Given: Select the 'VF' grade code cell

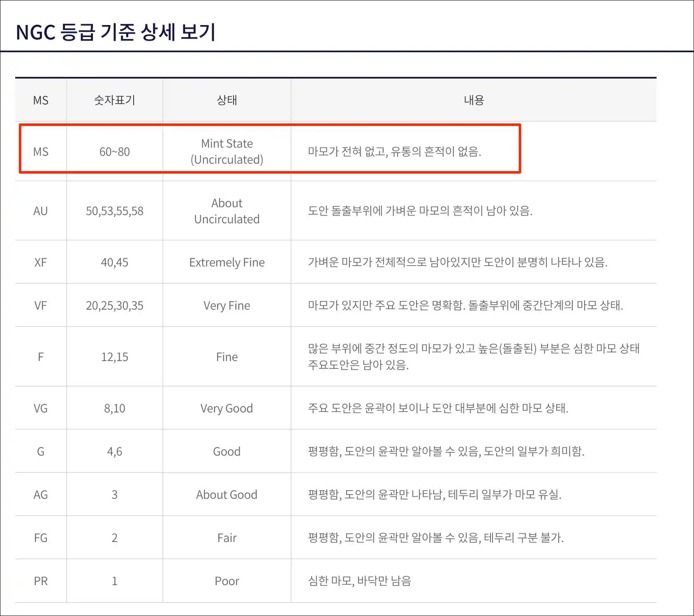Looking at the screenshot, I should (x=41, y=306).
